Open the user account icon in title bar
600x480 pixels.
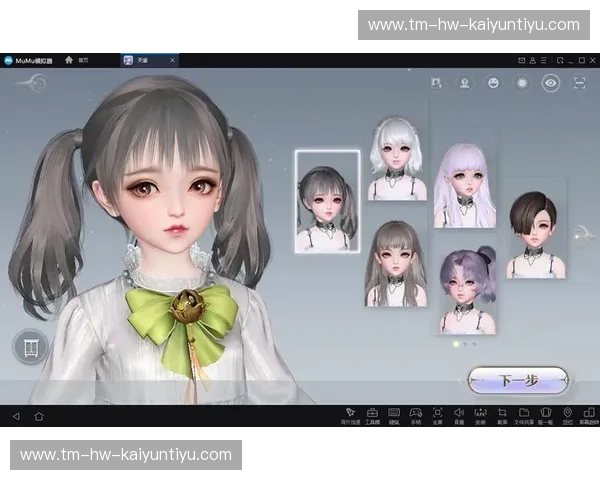pos(532,60)
